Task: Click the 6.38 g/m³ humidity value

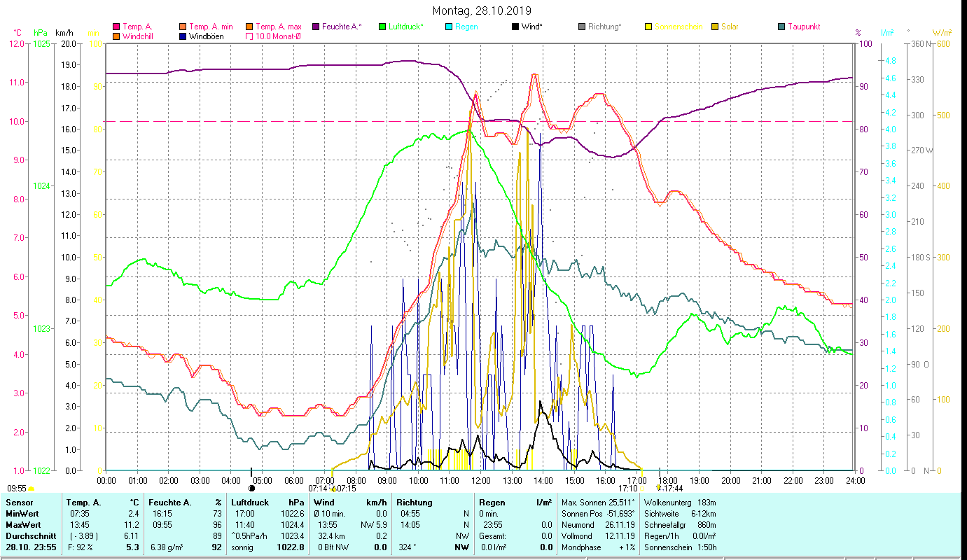Action: coord(167,547)
